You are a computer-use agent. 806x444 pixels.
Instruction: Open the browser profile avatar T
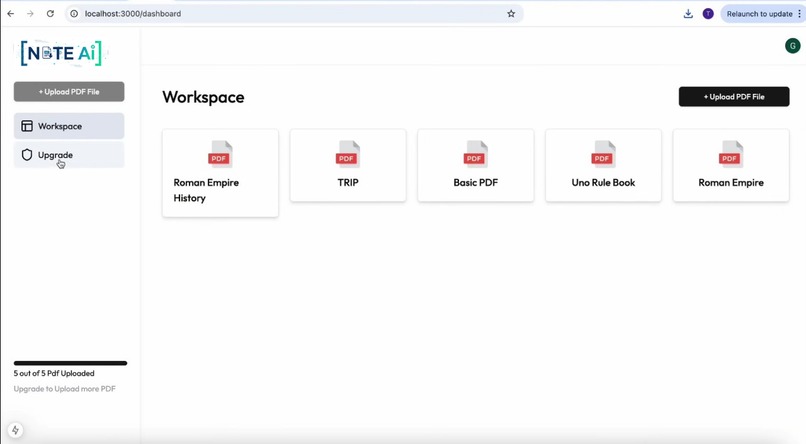pyautogui.click(x=708, y=14)
